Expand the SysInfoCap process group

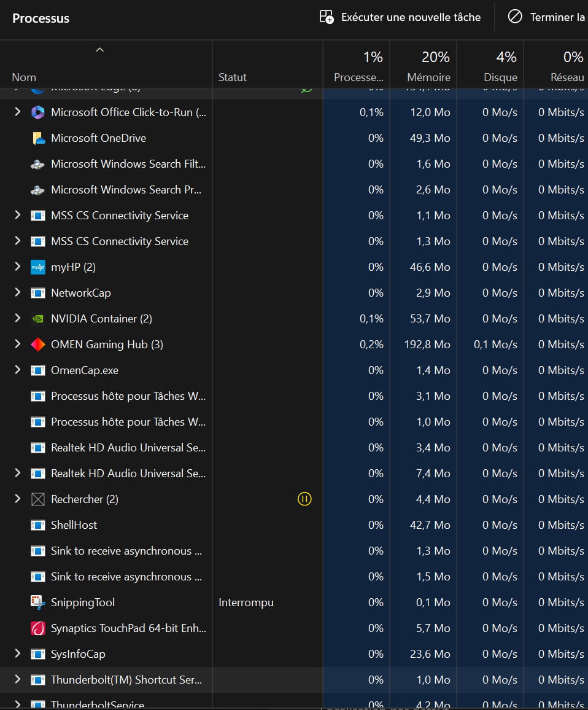coord(17,653)
